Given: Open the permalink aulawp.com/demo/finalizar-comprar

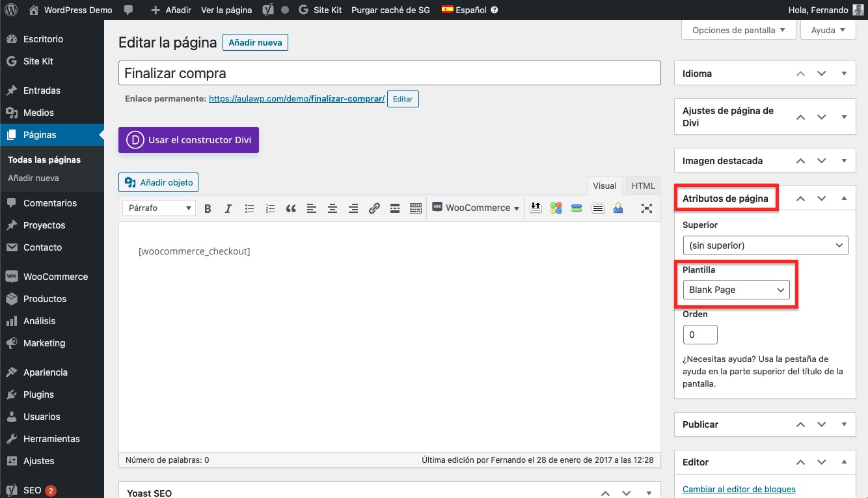Looking at the screenshot, I should coord(297,99).
